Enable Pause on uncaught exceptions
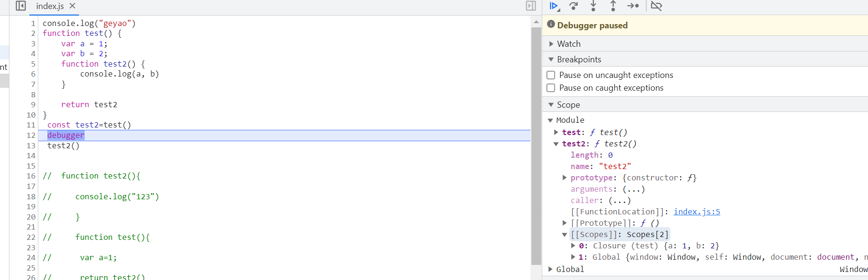Screen dimensions: 868x280 [551, 75]
